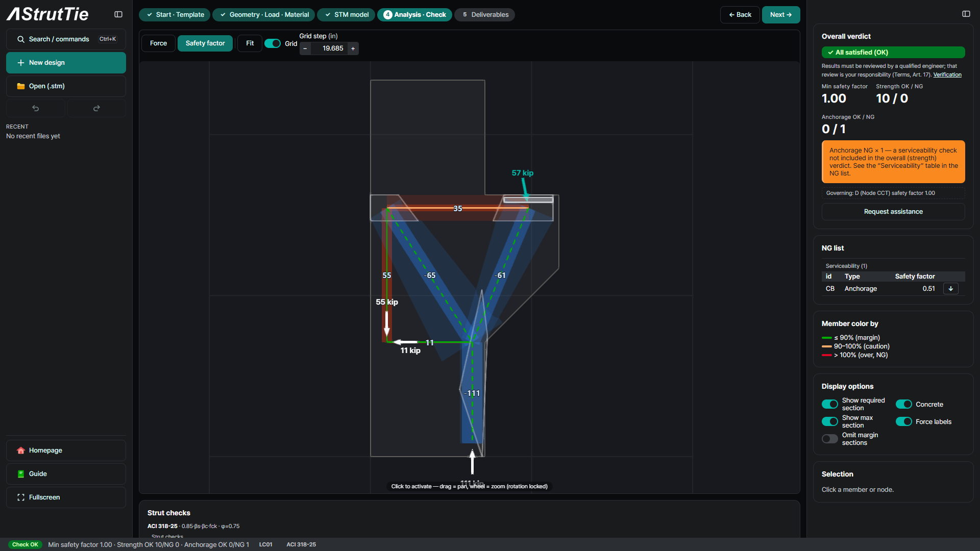980x551 pixels.
Task: Start a New design
Action: (66, 63)
